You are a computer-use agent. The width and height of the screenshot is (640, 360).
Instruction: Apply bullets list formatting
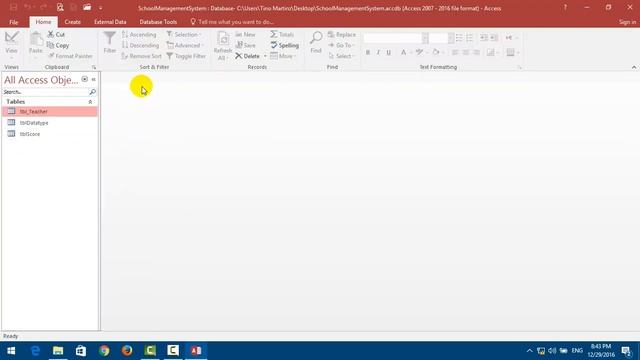coord(459,38)
